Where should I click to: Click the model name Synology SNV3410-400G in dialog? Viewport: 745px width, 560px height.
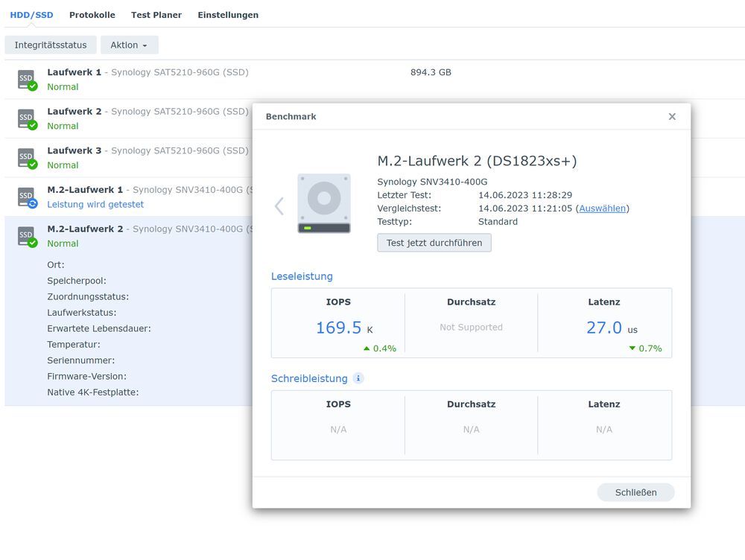[432, 182]
